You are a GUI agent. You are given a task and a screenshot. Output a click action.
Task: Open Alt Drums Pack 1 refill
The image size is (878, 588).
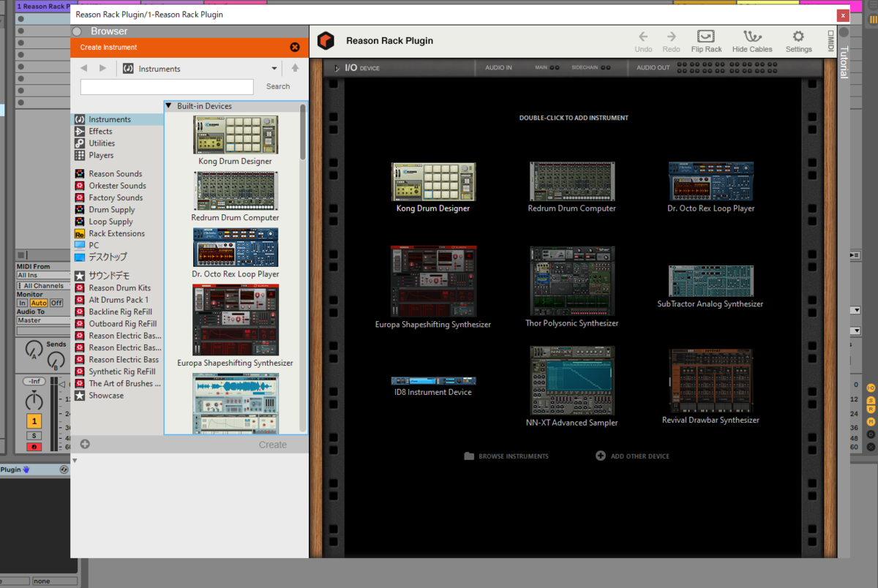[117, 300]
